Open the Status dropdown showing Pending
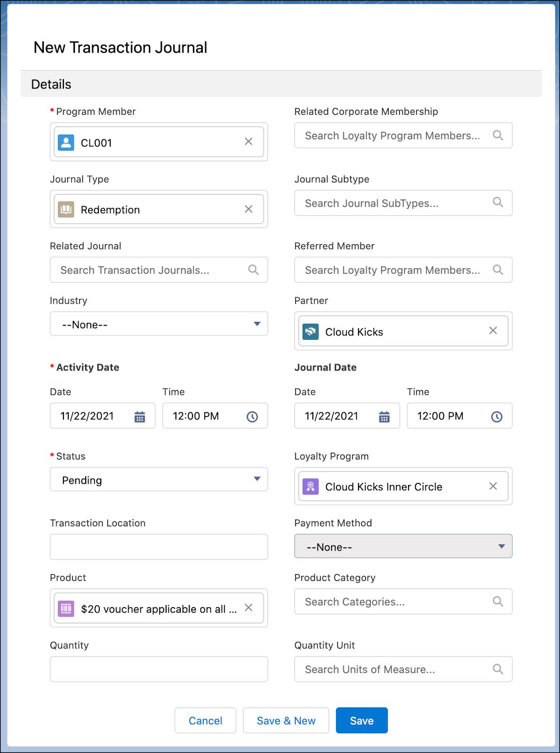This screenshot has height=753, width=560. tap(159, 479)
